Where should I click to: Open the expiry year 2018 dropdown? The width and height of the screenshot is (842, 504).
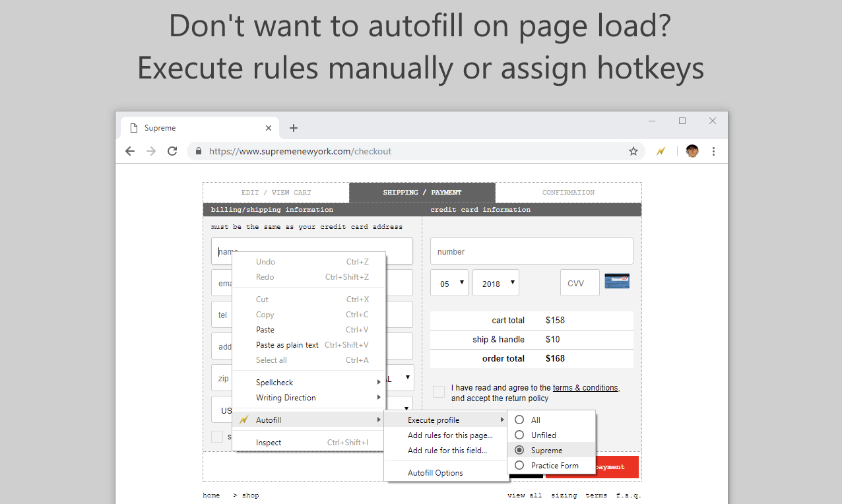(x=496, y=282)
